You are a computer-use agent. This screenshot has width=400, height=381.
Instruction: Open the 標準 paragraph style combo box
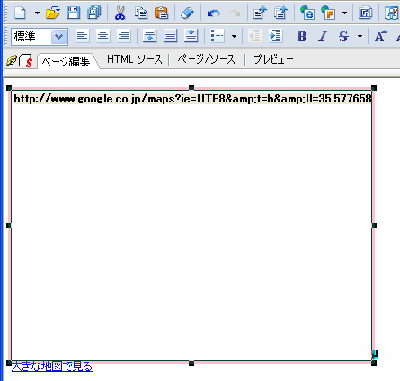pos(39,36)
